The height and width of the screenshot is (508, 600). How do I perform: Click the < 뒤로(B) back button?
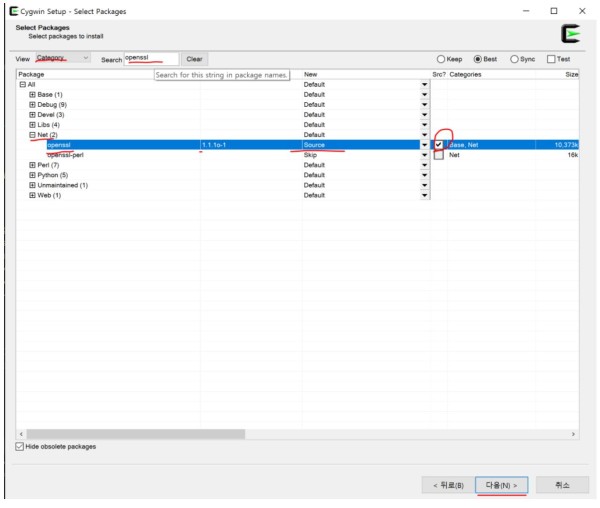coord(448,485)
